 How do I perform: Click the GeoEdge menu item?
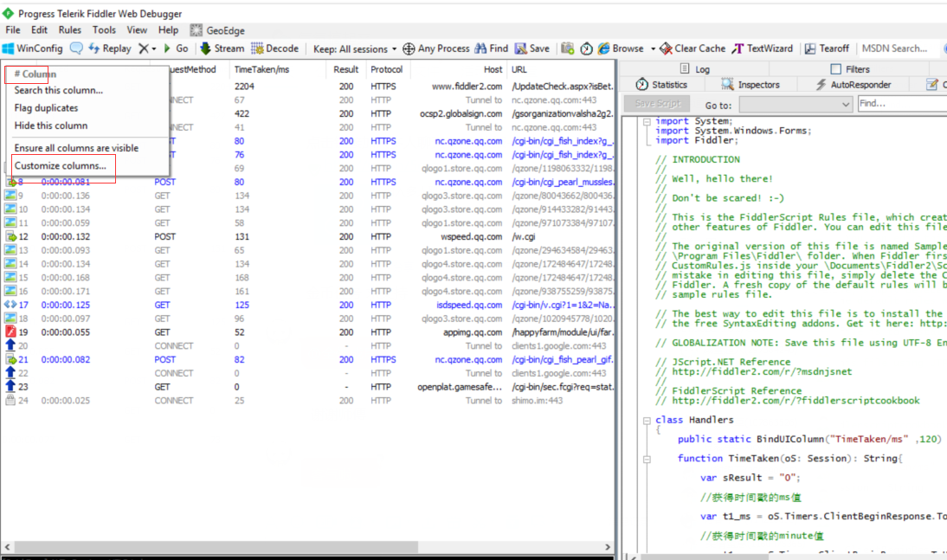point(217,30)
